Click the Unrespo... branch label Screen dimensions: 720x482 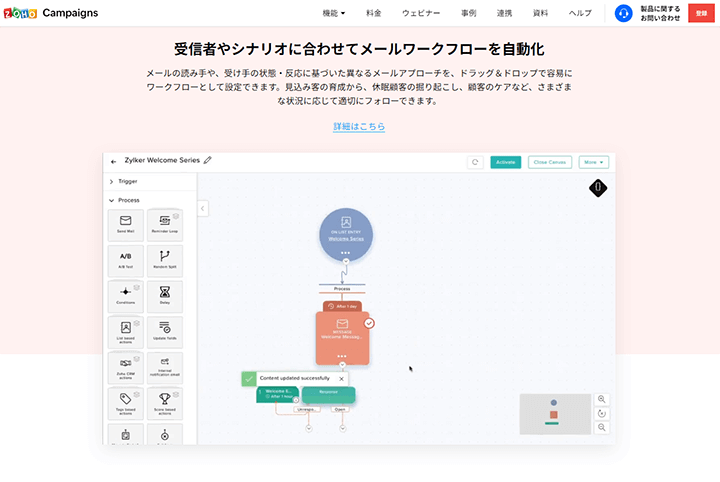(306, 409)
